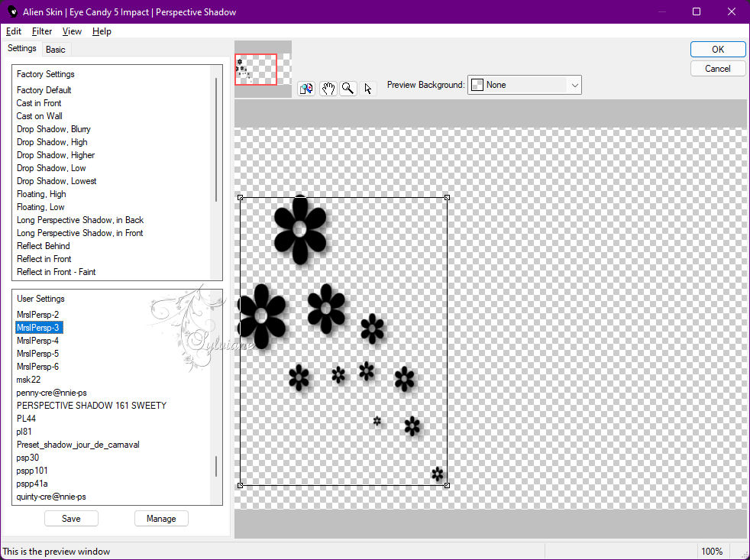
Task: Select the Preset_shadow_jour_de_carnaval setting
Action: click(x=78, y=444)
